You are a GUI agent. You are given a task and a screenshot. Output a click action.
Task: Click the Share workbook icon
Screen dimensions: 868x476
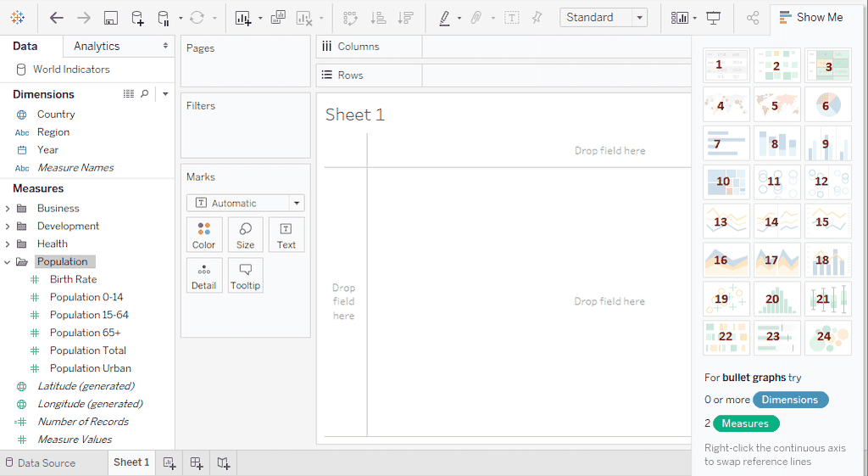(752, 18)
